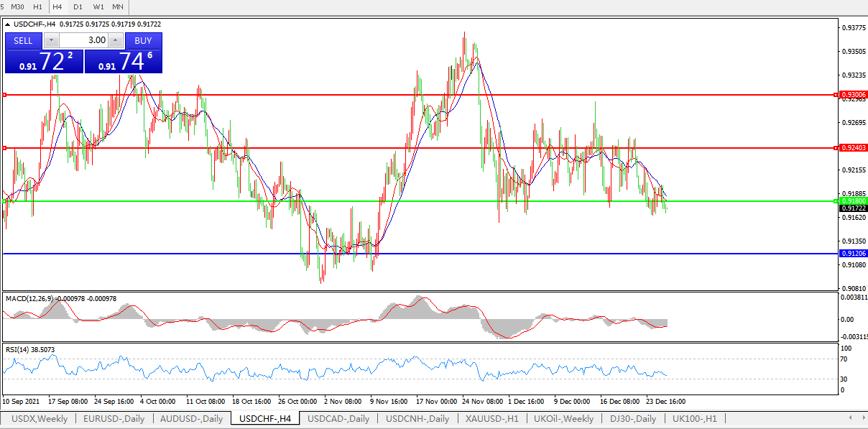Increase lot volume with the up arrow

click(115, 41)
